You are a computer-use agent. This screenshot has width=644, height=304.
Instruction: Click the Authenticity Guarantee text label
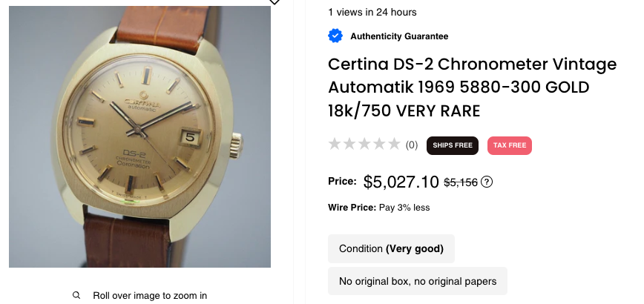[x=399, y=36]
